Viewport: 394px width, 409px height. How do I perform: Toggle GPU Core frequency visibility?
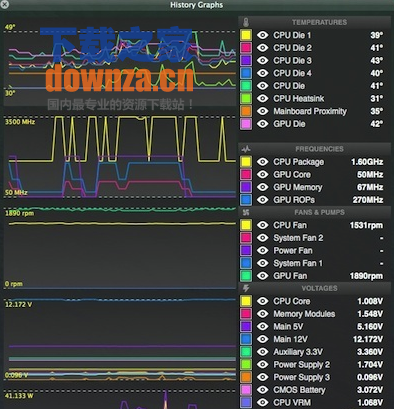[263, 174]
